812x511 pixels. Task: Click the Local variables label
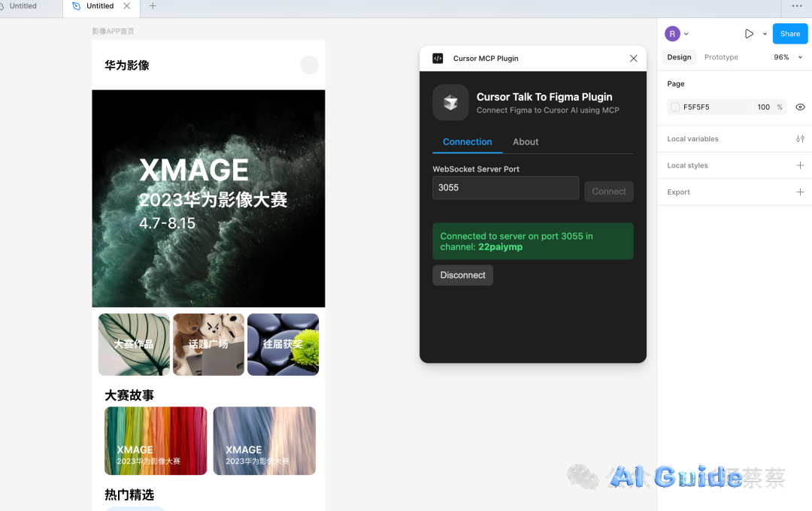(693, 139)
